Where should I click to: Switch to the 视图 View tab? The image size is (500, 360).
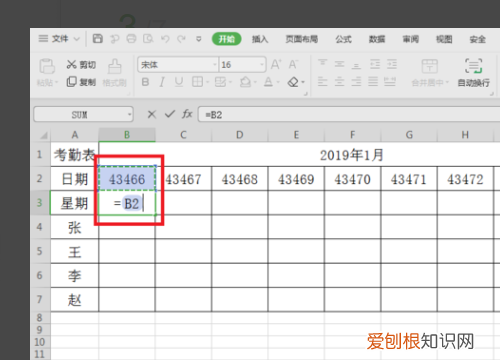point(444,39)
